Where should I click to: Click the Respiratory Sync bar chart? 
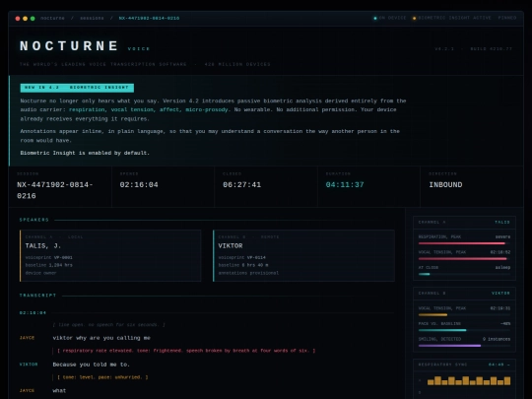click(469, 380)
